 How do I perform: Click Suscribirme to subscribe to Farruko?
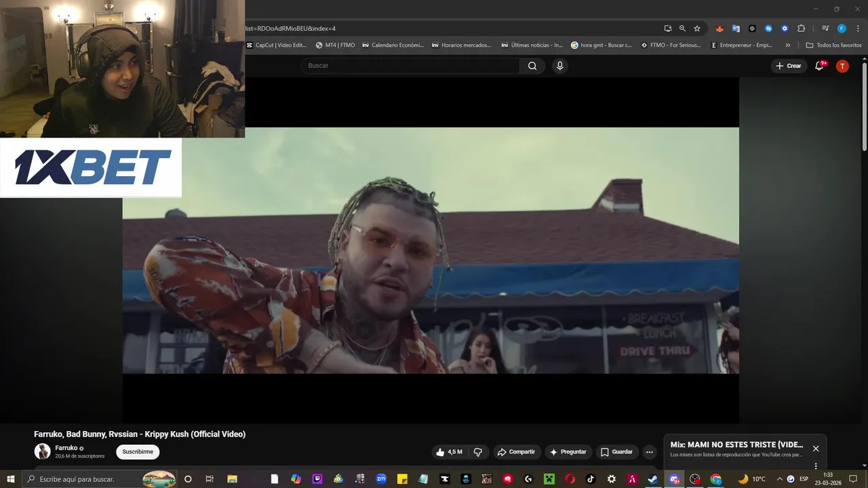(x=138, y=452)
